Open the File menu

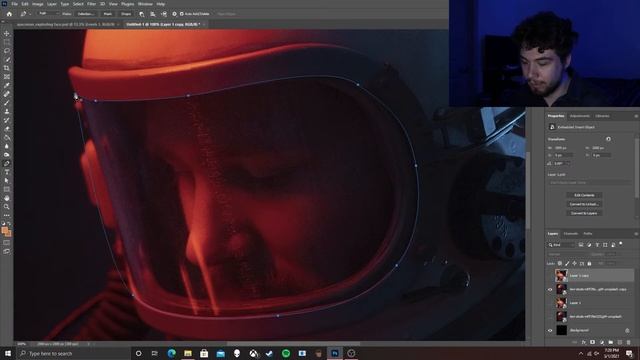click(x=14, y=4)
